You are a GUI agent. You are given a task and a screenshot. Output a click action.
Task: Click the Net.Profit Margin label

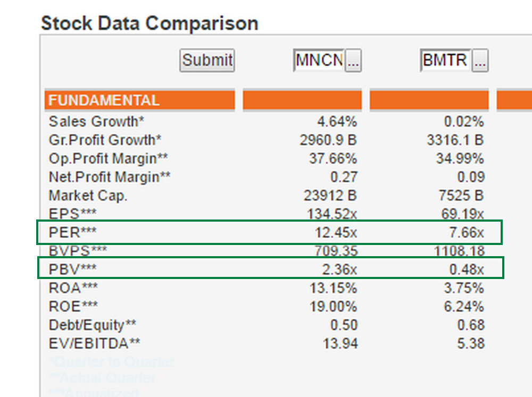coord(110,177)
